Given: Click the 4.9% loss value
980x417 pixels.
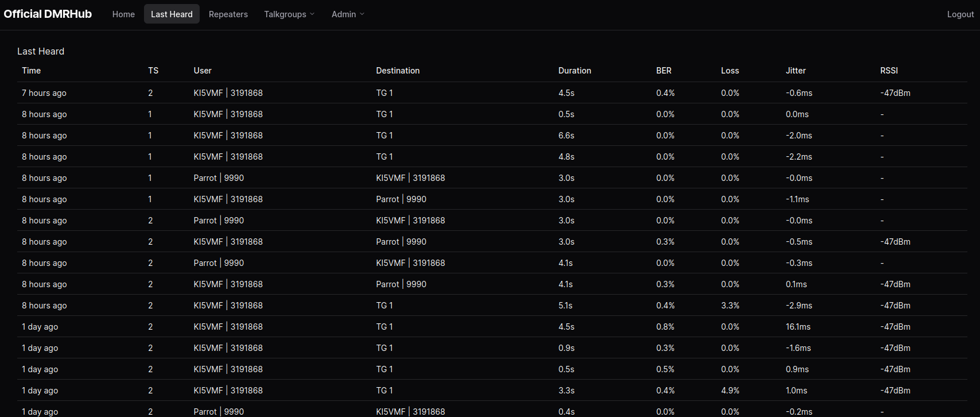Looking at the screenshot, I should [x=730, y=391].
